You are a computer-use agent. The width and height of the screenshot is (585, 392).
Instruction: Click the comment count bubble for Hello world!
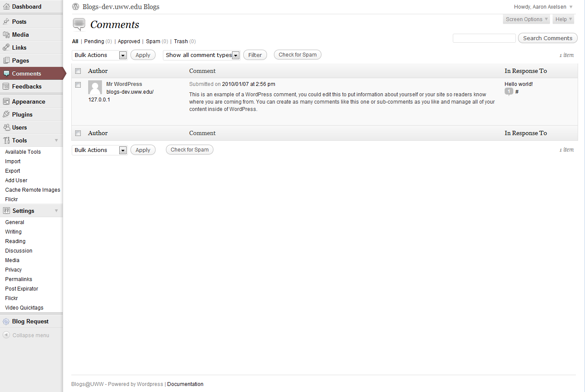coord(509,92)
